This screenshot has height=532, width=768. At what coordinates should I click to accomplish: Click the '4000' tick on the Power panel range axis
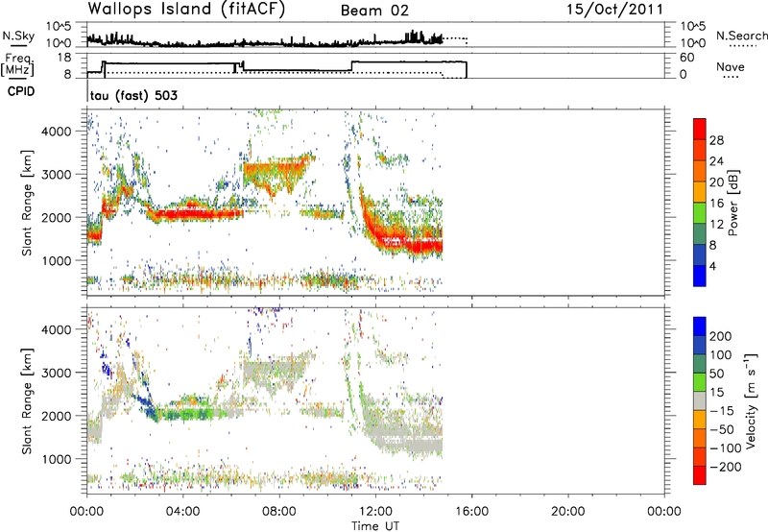(57, 132)
